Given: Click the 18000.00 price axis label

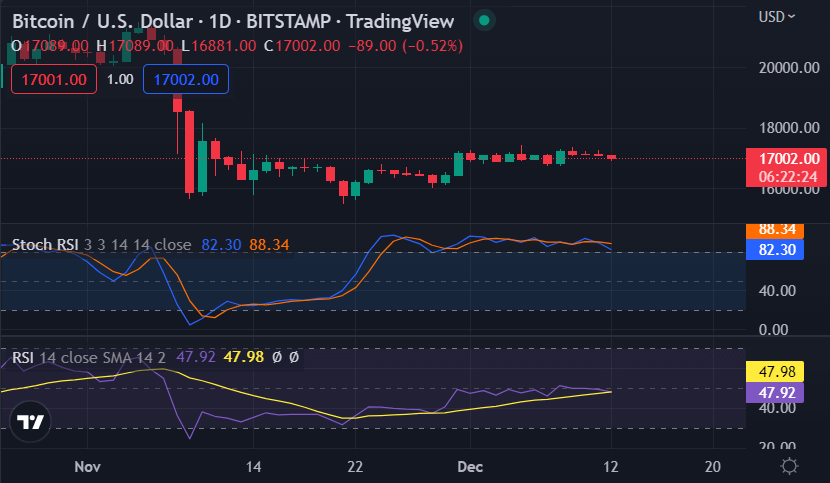Looking at the screenshot, I should (789, 128).
